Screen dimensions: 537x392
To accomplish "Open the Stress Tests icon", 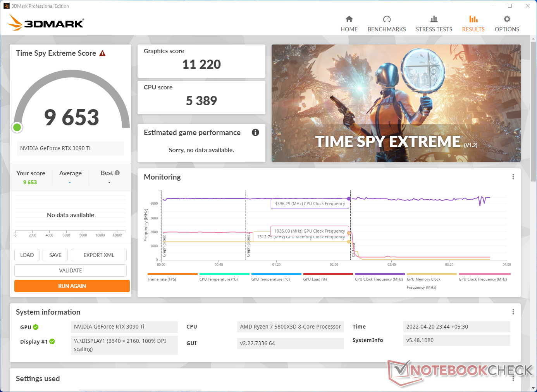I will point(434,19).
